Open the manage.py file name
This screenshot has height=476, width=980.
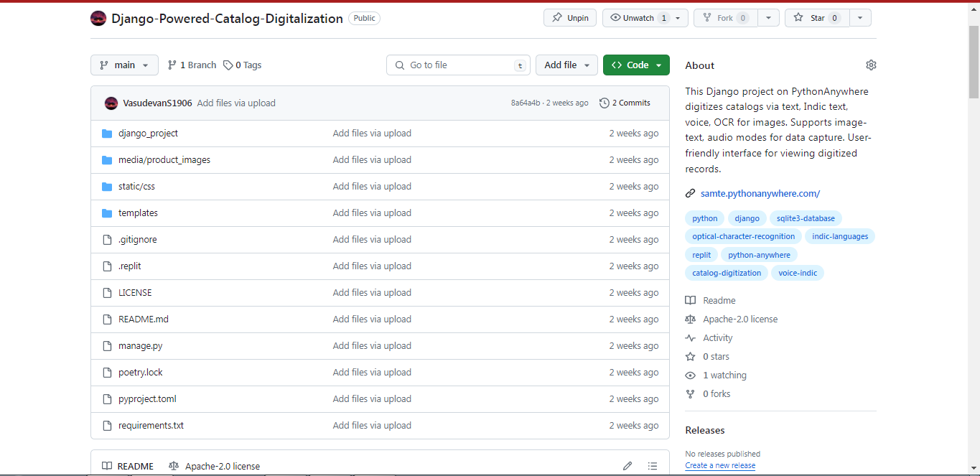(141, 346)
